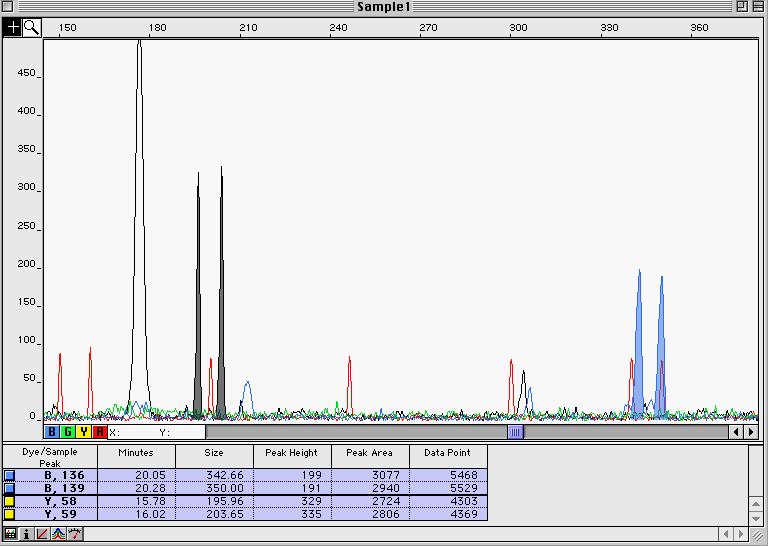Click the window resize grip corner
The image size is (768, 546).
click(x=757, y=534)
